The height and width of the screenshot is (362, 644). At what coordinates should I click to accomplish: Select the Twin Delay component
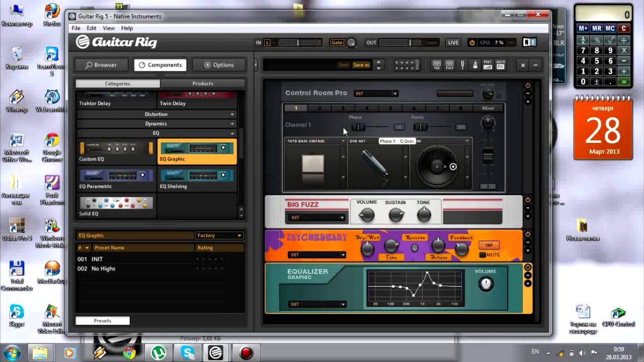tap(197, 99)
